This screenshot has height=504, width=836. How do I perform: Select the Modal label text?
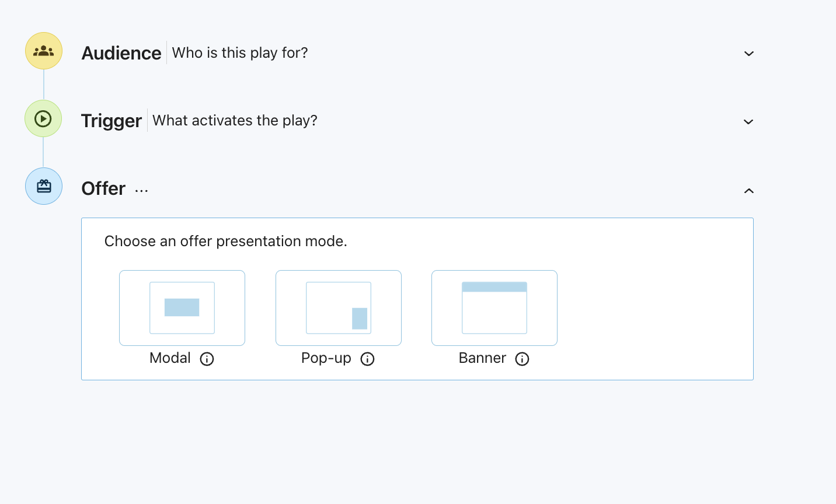(x=170, y=358)
